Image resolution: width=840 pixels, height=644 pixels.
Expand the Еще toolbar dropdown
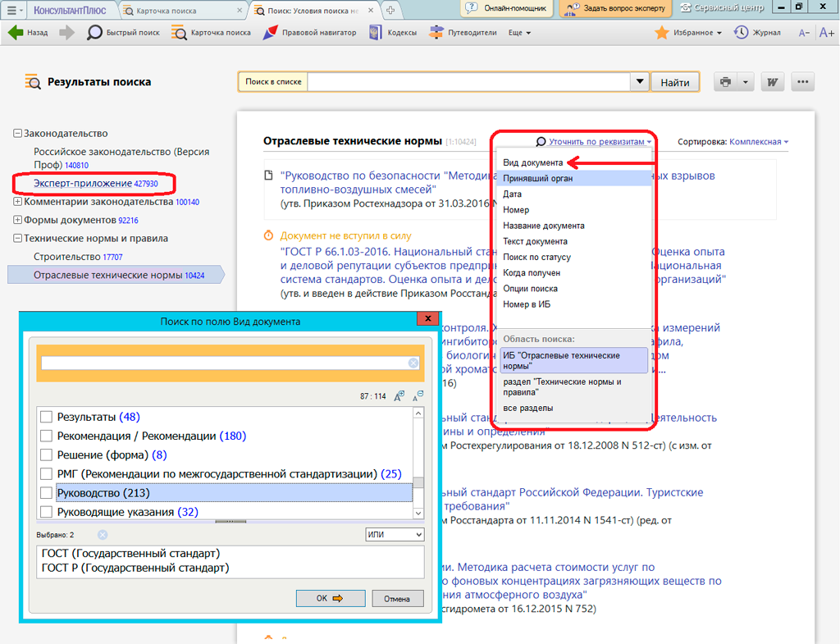coord(519,33)
